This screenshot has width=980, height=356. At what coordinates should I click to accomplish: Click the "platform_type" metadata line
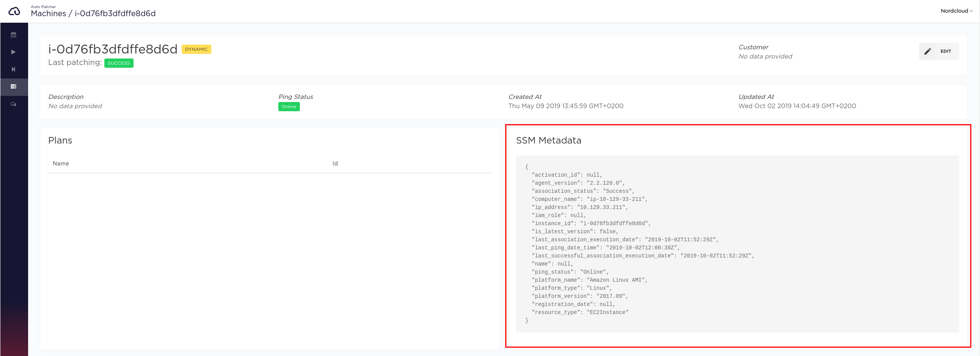572,288
